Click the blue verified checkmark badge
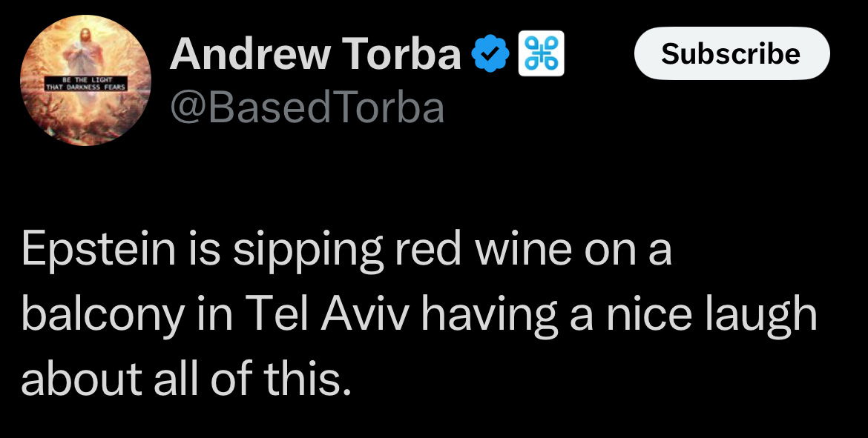This screenshot has width=868, height=438. click(x=491, y=53)
